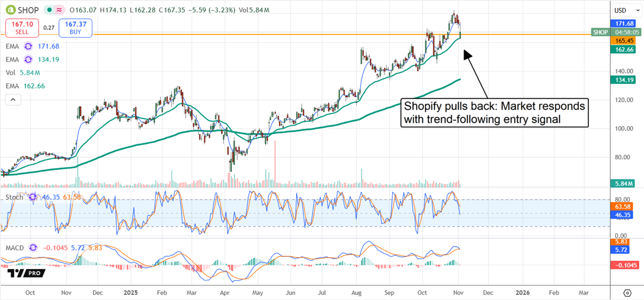Open the USD currency dropdown
This screenshot has height=300, width=644.
click(x=621, y=10)
